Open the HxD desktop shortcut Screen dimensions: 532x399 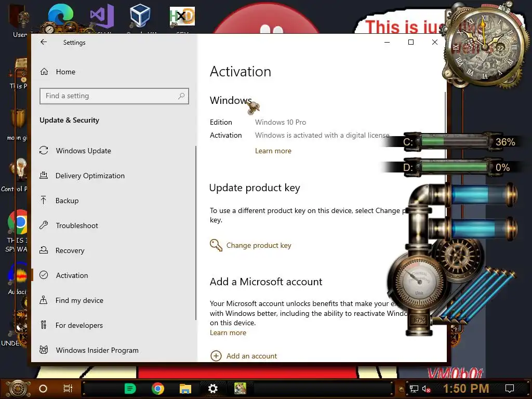pyautogui.click(x=182, y=16)
